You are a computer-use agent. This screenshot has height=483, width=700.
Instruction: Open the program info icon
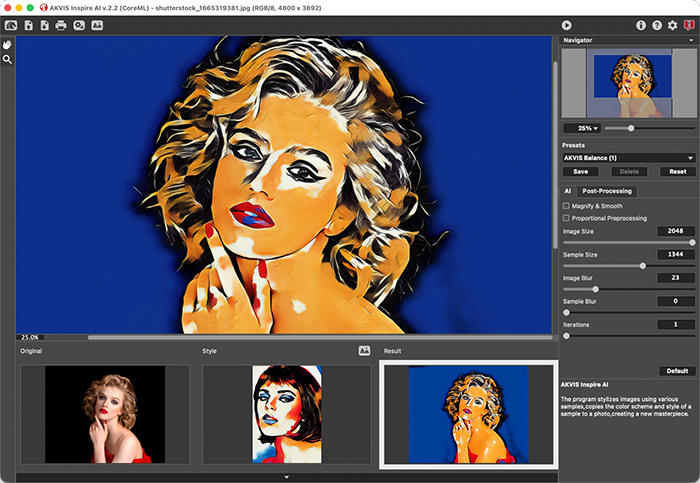pyautogui.click(x=641, y=25)
